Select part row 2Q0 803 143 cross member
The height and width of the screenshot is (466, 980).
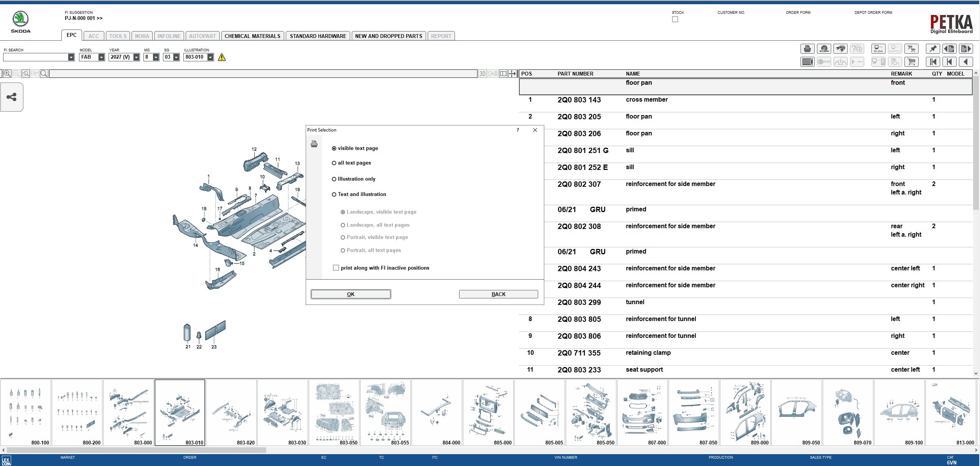tap(746, 104)
